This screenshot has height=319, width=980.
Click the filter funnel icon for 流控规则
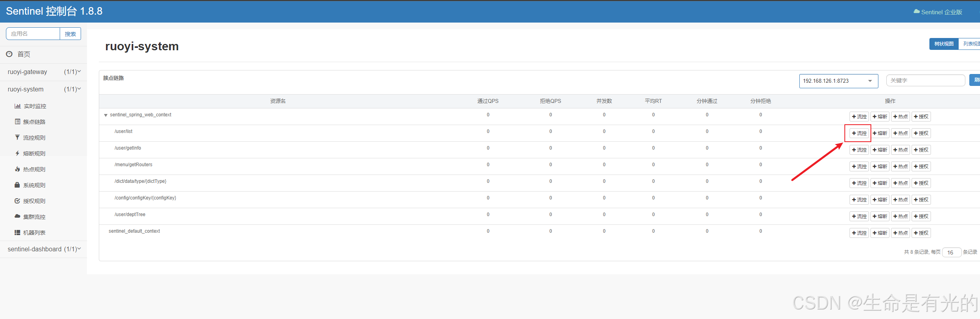[x=17, y=137]
